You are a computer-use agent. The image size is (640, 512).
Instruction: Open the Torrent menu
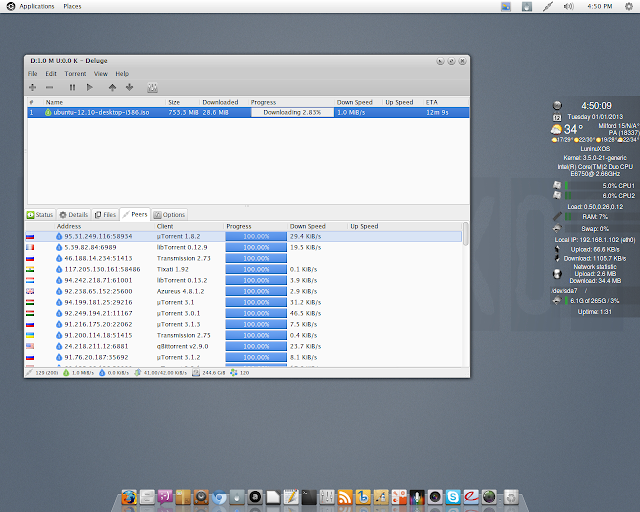75,74
